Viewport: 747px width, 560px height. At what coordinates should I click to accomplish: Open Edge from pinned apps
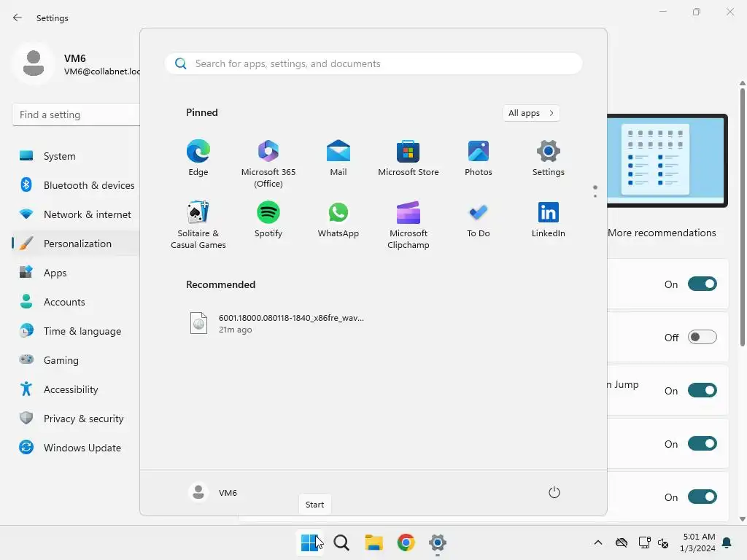coord(198,158)
